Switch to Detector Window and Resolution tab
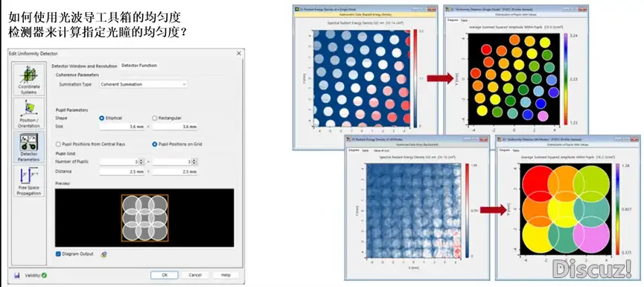 click(84, 66)
